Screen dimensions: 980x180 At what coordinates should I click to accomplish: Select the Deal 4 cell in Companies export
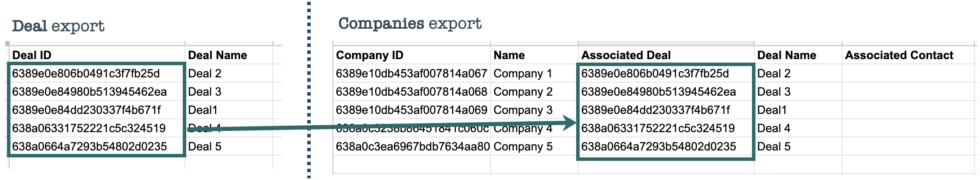coord(774,128)
